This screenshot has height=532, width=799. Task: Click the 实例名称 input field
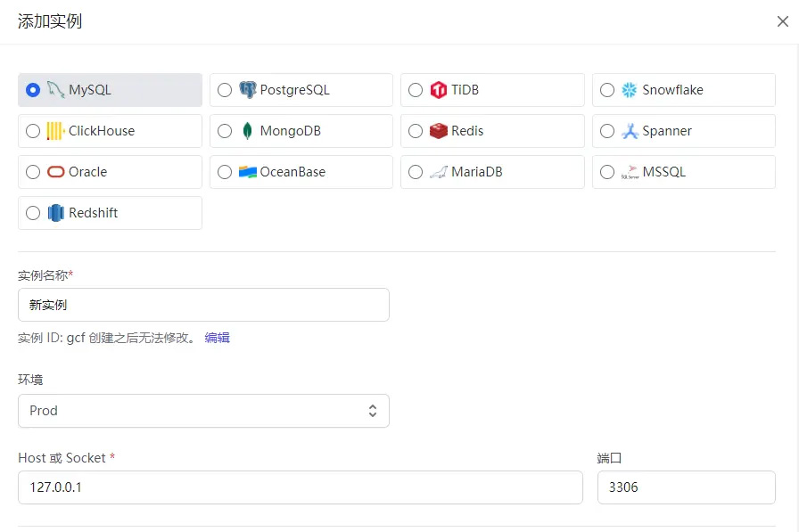click(203, 305)
